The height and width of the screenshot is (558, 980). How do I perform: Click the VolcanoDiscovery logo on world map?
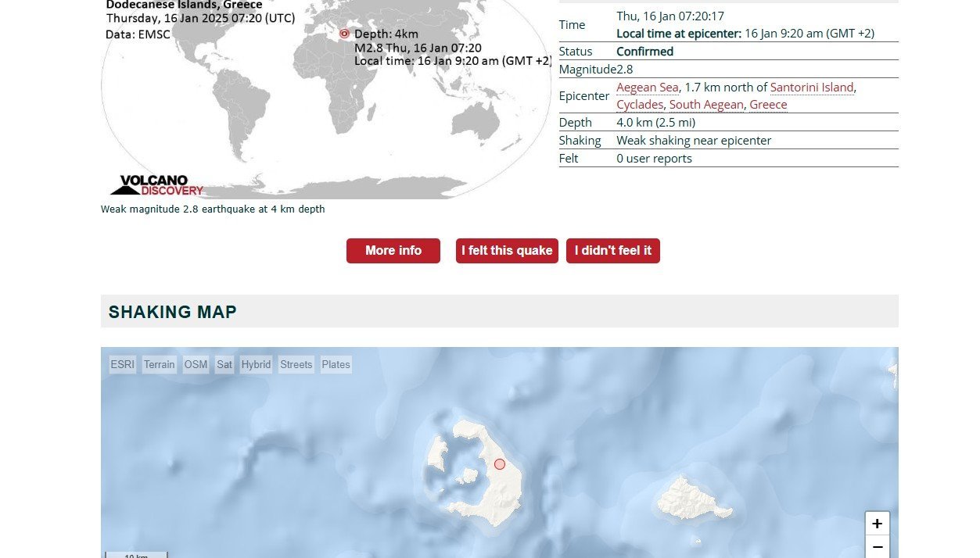[x=157, y=185]
